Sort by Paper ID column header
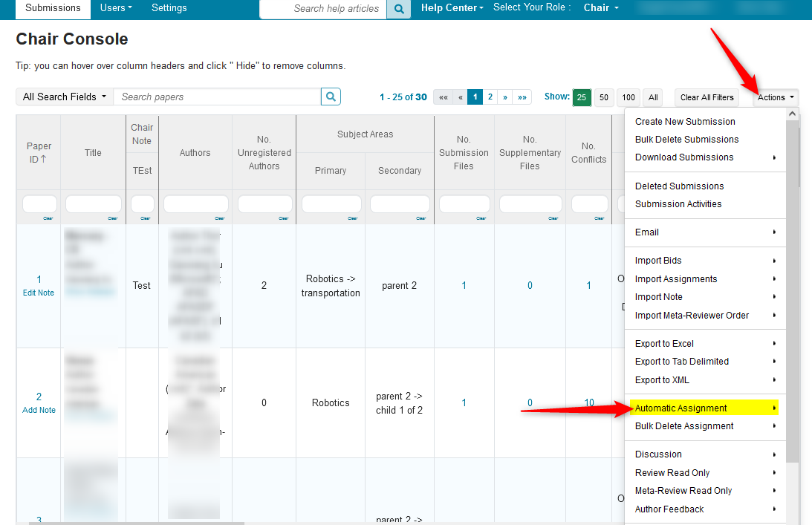This screenshot has height=525, width=812. pos(39,153)
